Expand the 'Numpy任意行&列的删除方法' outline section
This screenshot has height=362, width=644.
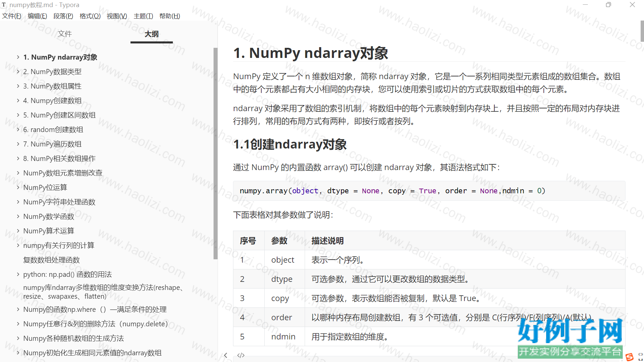(18, 324)
